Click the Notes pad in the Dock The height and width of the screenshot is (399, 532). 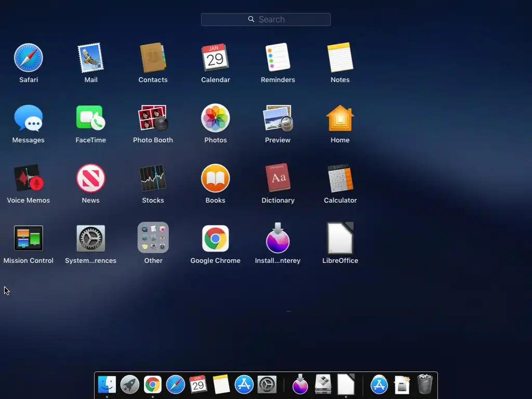coord(221,384)
